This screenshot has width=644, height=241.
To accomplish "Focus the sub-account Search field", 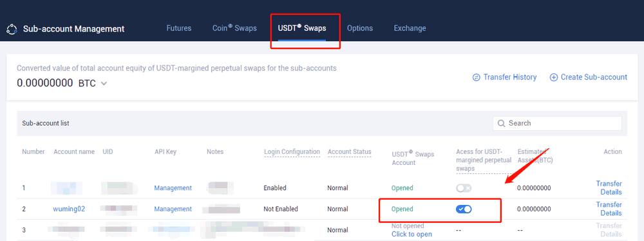I will point(557,123).
